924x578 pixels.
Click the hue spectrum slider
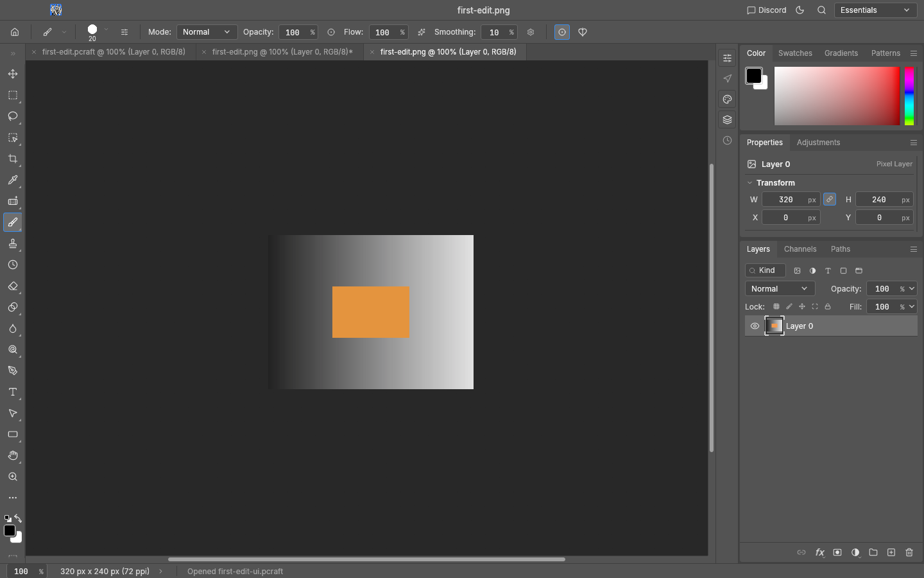tap(909, 96)
